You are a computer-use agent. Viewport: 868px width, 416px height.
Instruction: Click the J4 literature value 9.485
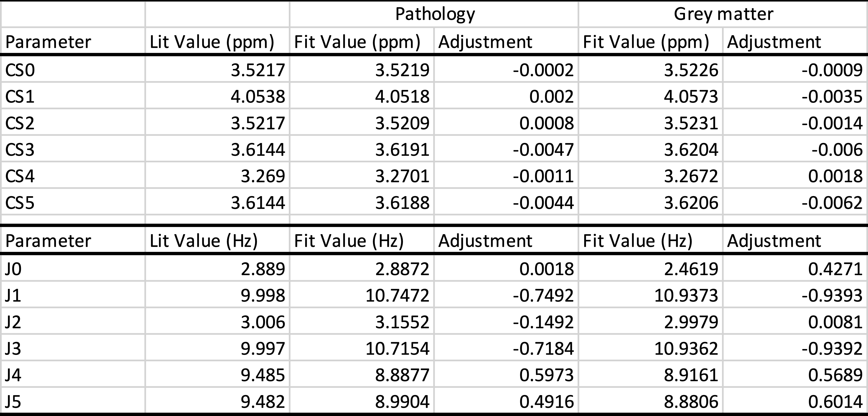pyautogui.click(x=263, y=375)
